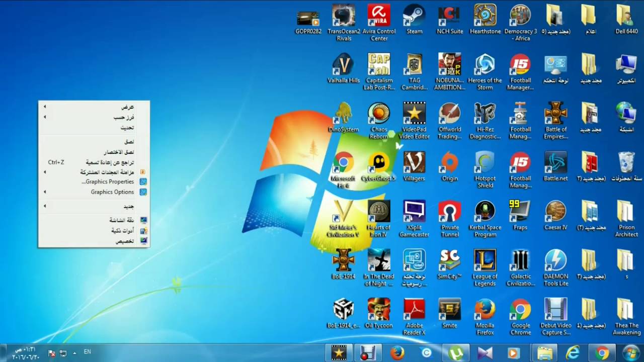The width and height of the screenshot is (644, 362).
Task: Launch the Hotspot Shield icon
Action: (485, 170)
